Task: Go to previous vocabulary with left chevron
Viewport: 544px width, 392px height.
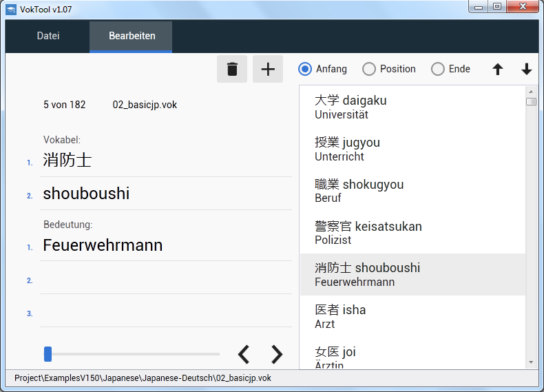Action: 244,354
